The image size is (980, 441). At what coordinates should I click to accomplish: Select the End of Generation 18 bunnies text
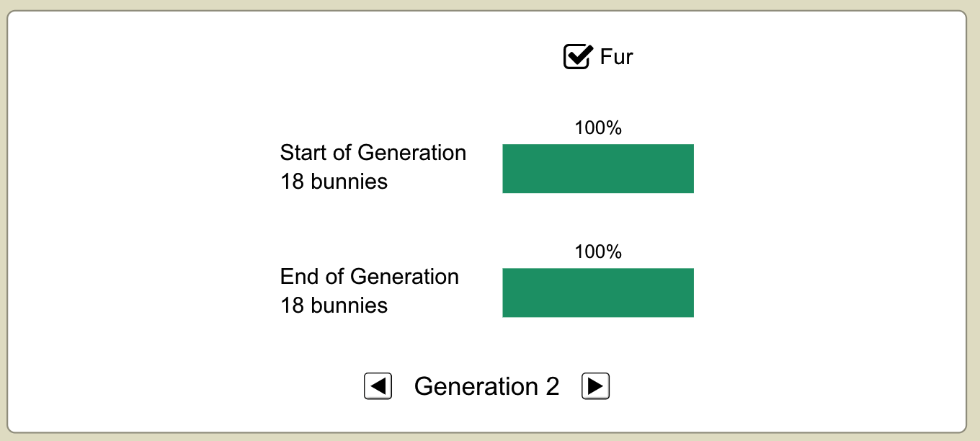370,291
